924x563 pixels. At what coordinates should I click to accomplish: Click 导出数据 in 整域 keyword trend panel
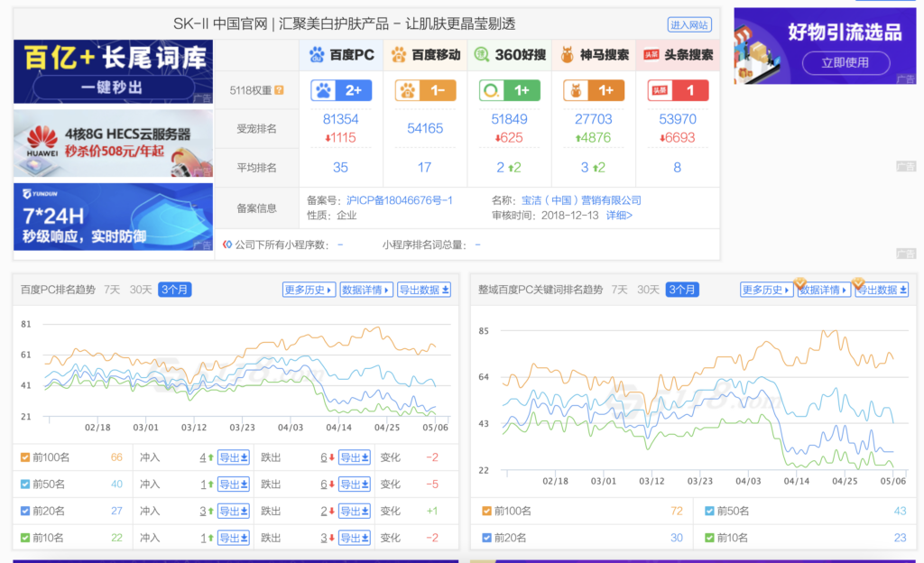point(882,290)
